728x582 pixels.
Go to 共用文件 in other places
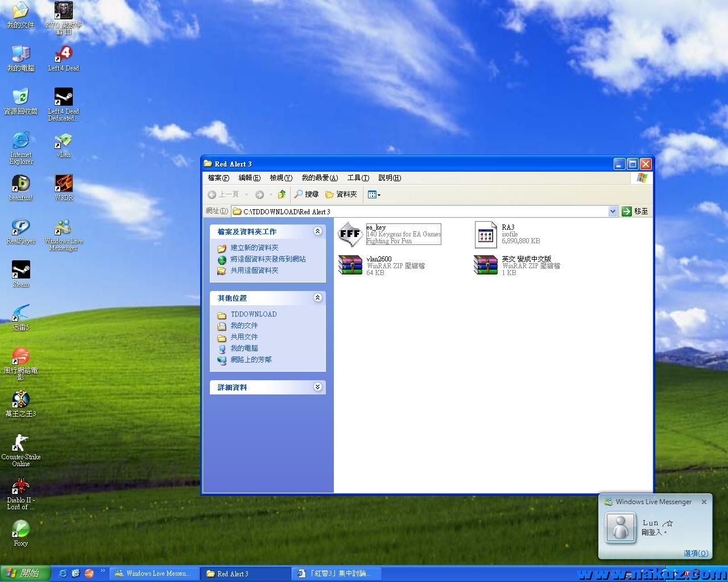coord(244,337)
